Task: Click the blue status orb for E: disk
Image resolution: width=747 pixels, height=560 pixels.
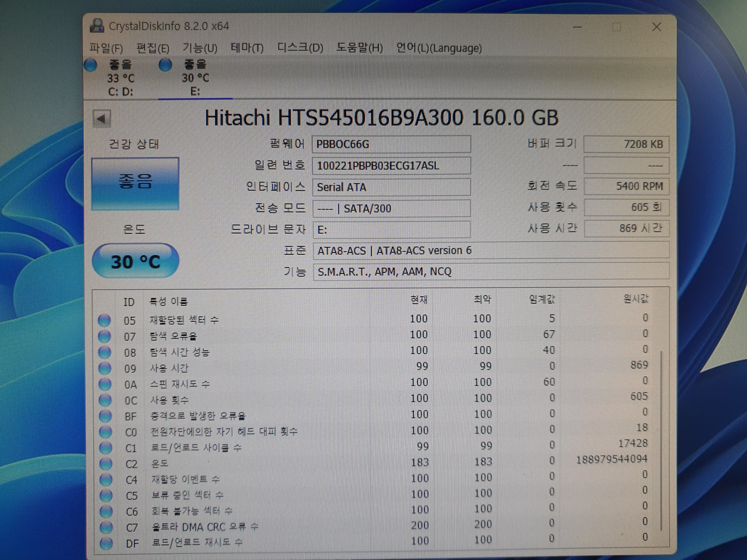Action: point(165,65)
